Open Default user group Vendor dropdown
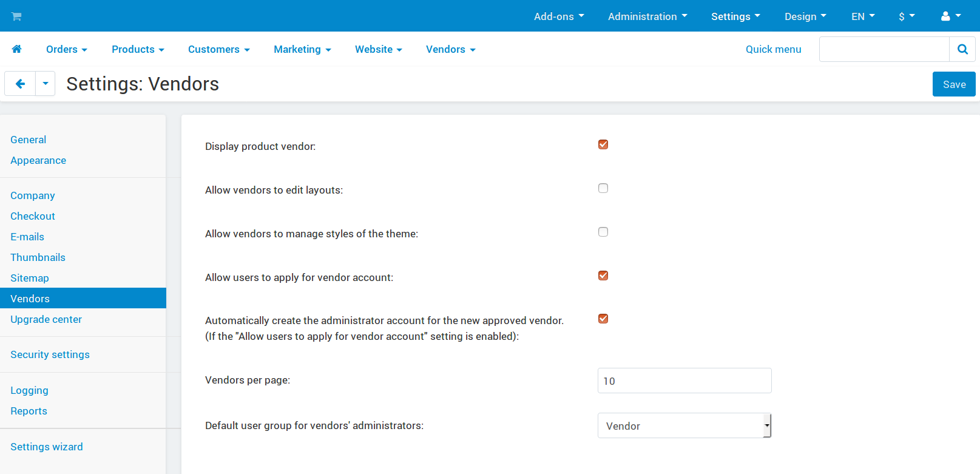This screenshot has width=980, height=474. pos(684,425)
